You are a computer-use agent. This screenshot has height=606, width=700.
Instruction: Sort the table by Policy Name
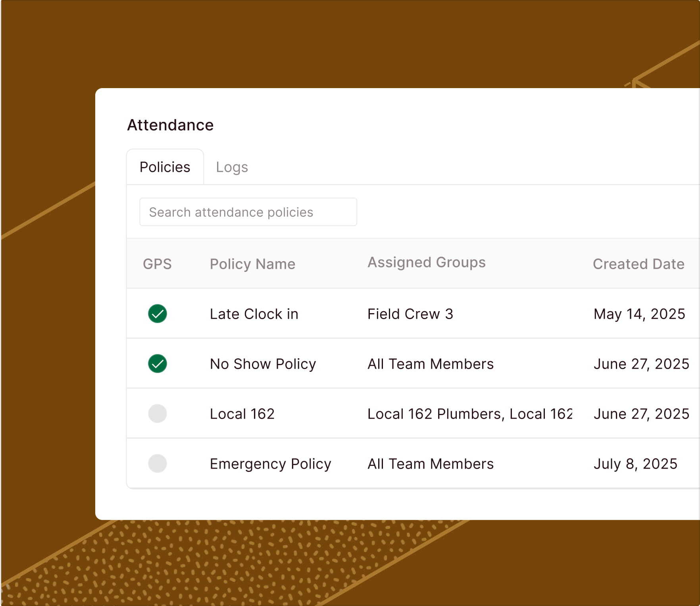tap(252, 264)
